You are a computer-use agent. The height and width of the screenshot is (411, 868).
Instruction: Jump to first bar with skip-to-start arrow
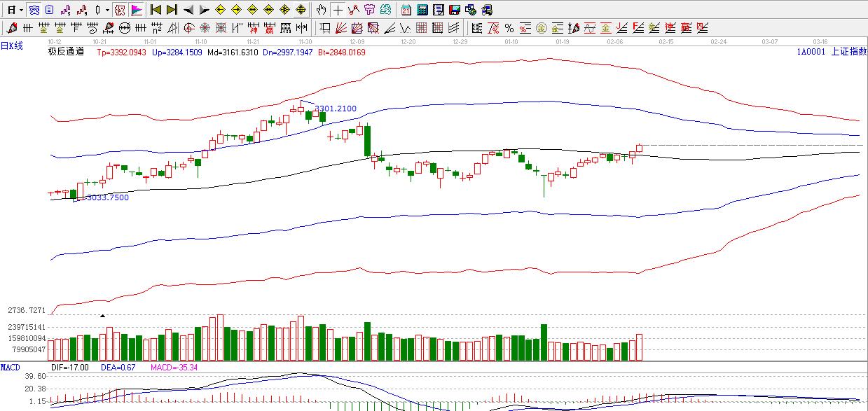[156, 10]
